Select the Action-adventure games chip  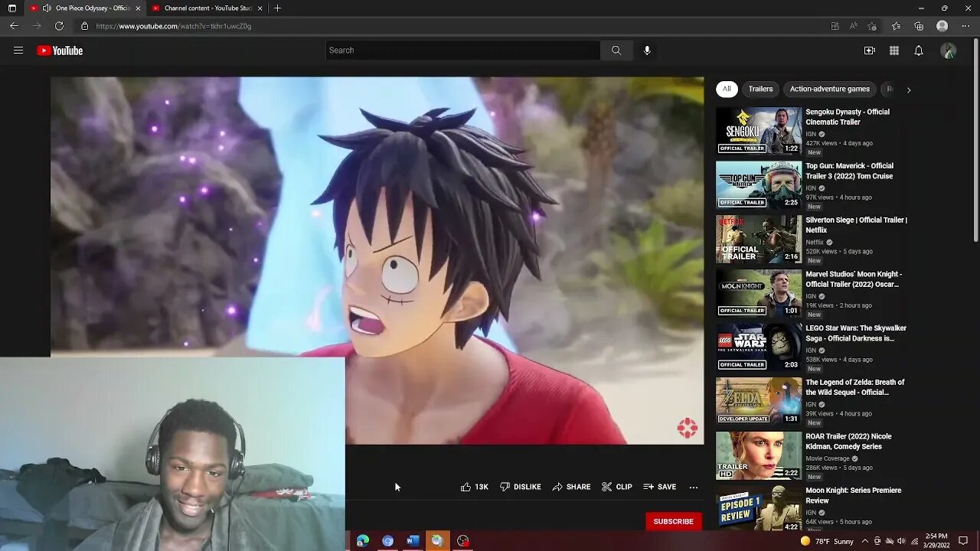pos(830,89)
